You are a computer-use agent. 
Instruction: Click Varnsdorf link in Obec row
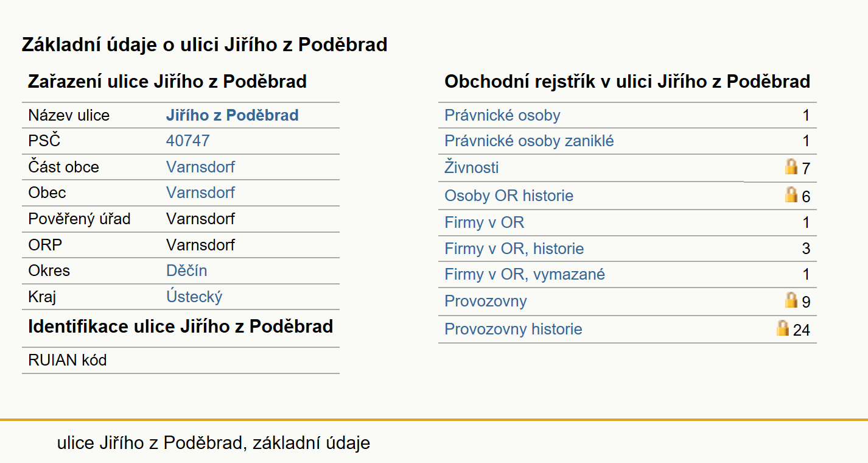[x=200, y=193]
